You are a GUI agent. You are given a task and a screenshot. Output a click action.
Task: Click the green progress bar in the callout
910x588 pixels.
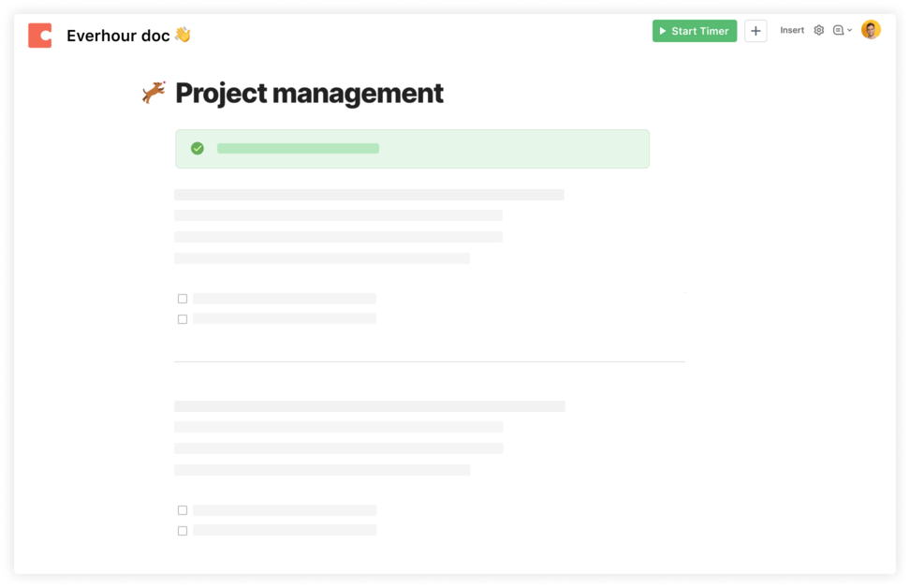298,147
